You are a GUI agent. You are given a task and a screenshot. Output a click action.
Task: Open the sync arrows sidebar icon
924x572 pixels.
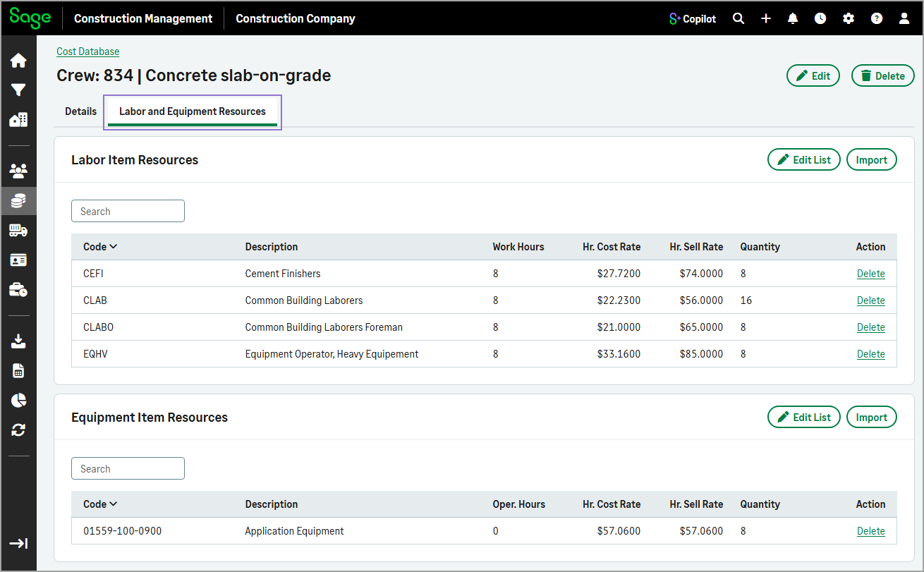tap(18, 430)
